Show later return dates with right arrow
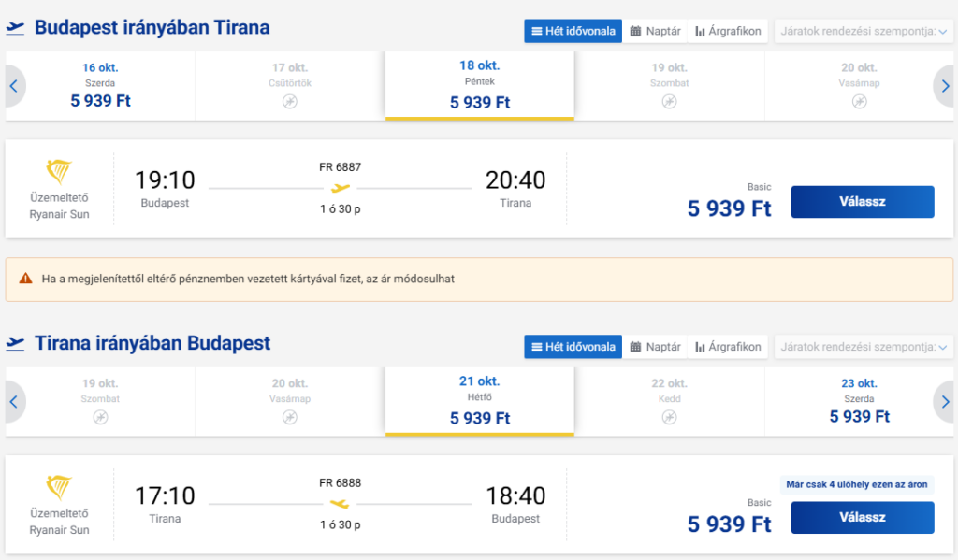Screen dimensions: 958x560 click(x=945, y=402)
